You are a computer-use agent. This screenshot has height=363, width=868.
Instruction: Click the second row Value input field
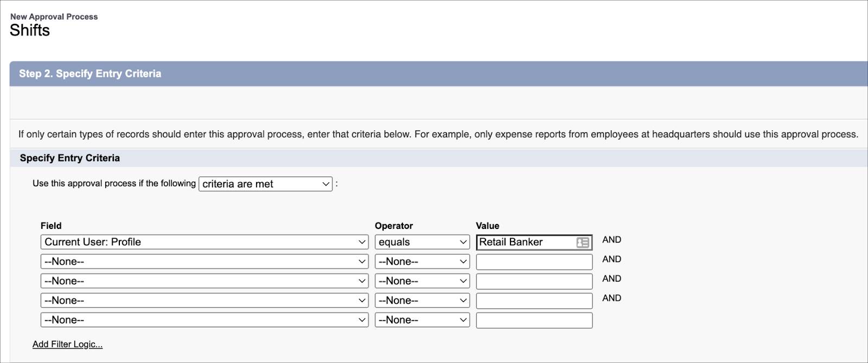pyautogui.click(x=534, y=262)
